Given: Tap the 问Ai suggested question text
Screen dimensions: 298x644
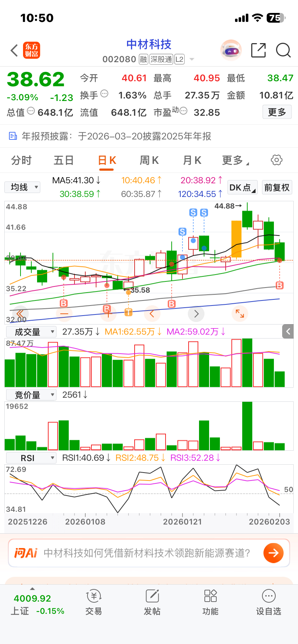Looking at the screenshot, I should (x=147, y=553).
